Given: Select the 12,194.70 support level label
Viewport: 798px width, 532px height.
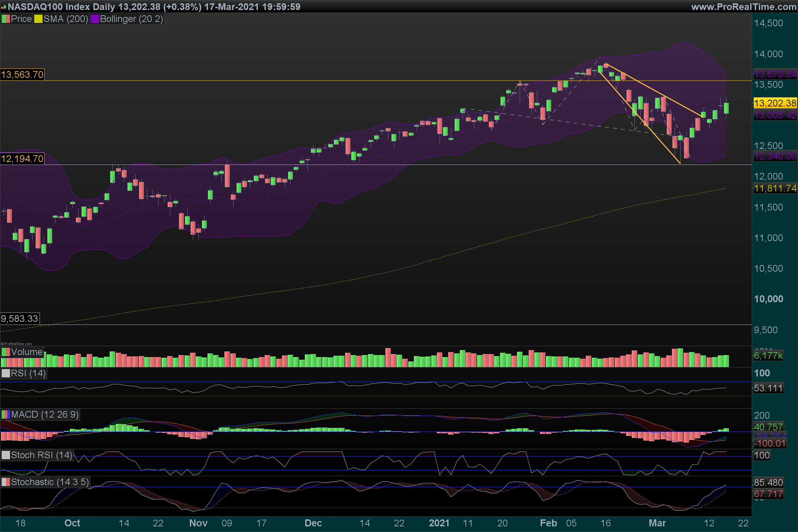Looking at the screenshot, I should coord(22,159).
